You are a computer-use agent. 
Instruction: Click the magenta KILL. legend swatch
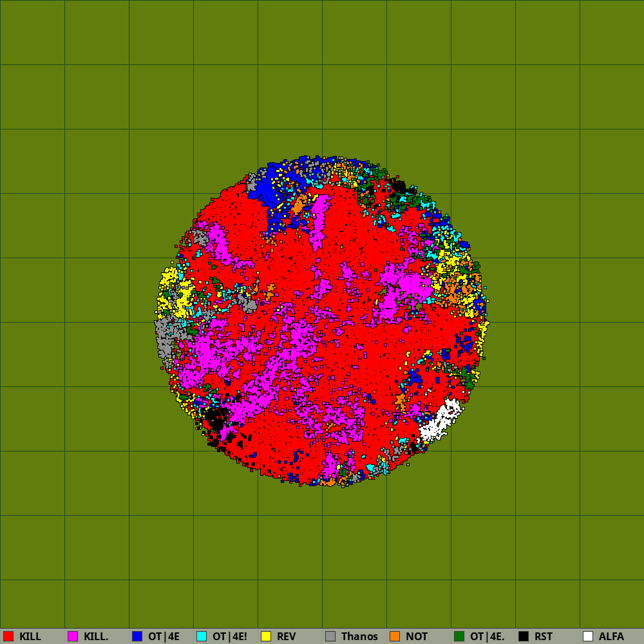pyautogui.click(x=73, y=636)
